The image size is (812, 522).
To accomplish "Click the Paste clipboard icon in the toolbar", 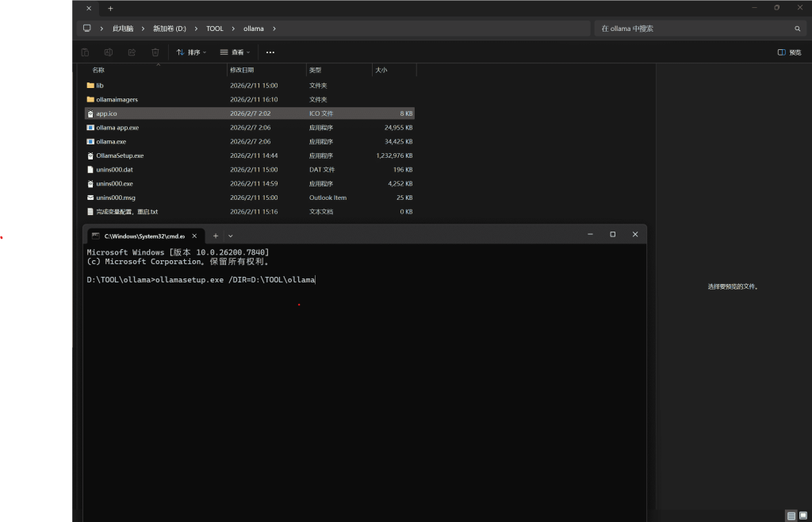I will coord(85,52).
